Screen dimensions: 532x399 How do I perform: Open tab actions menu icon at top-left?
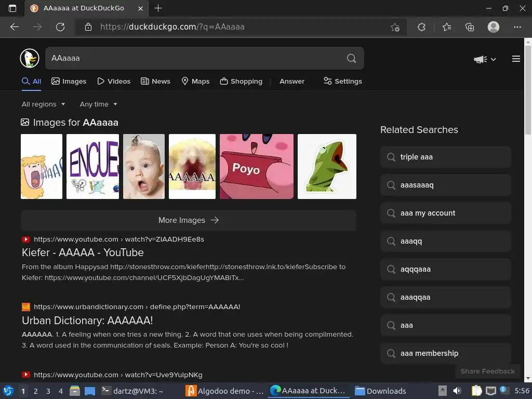12,8
